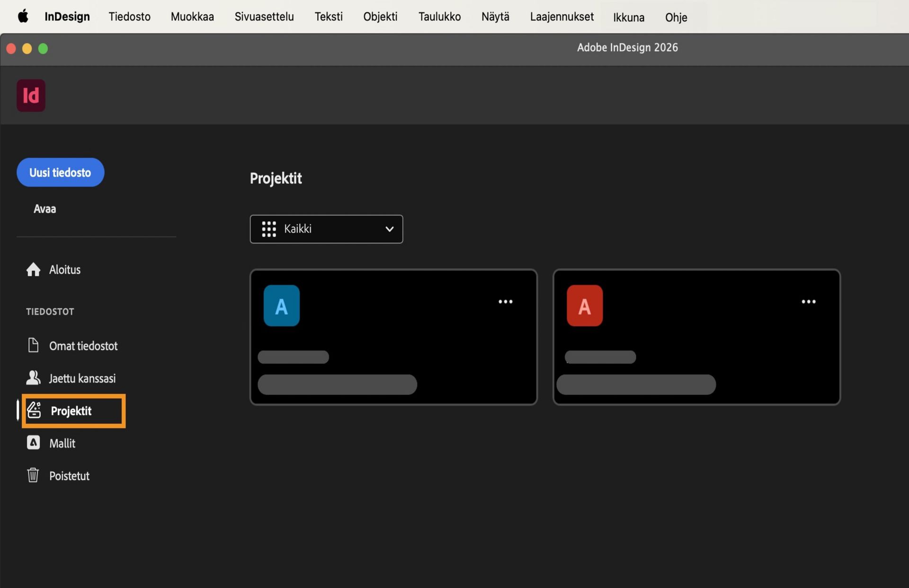Viewport: 909px width, 588px height.
Task: Click the grid icon in Kaikki dropdown
Action: 269,229
